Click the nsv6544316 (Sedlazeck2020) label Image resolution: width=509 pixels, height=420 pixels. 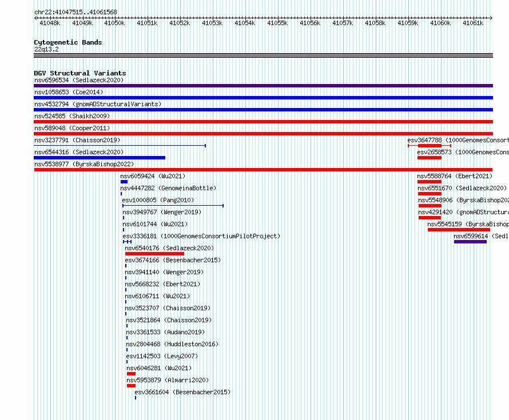point(79,152)
